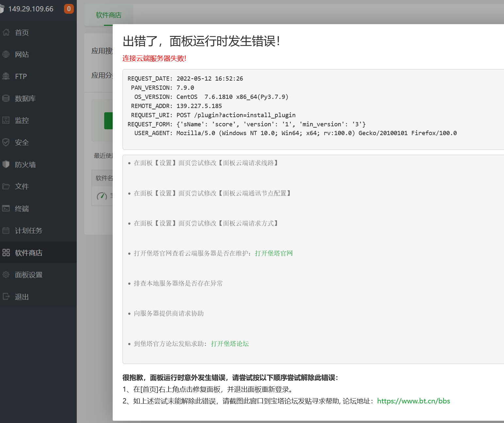Open the 首页 menu item
Viewport: 504px width, 423px height.
click(38, 32)
